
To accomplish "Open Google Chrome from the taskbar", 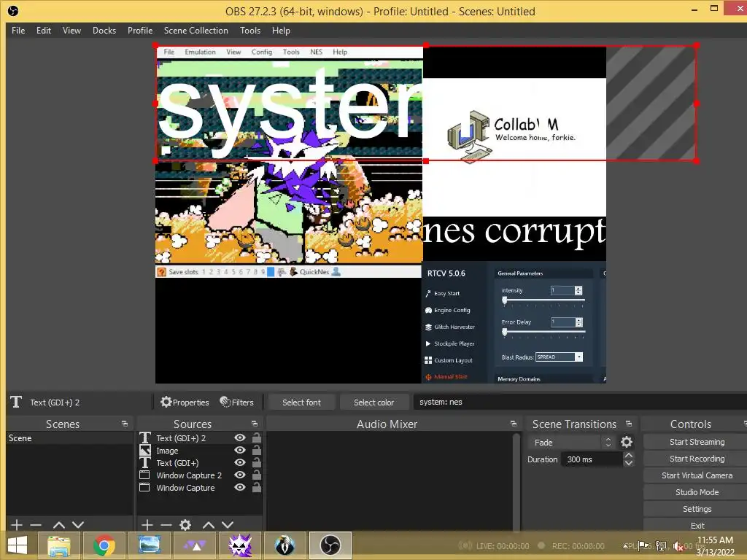I will point(104,545).
